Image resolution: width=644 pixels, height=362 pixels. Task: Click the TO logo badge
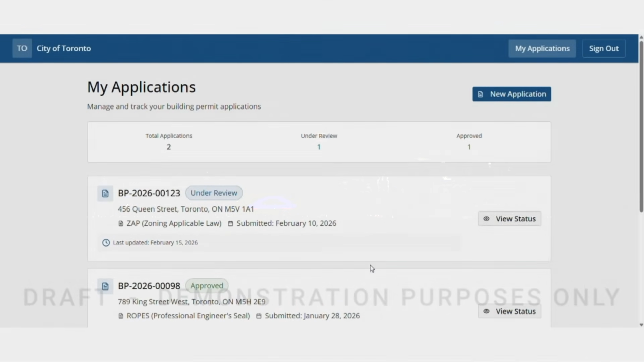click(x=22, y=48)
